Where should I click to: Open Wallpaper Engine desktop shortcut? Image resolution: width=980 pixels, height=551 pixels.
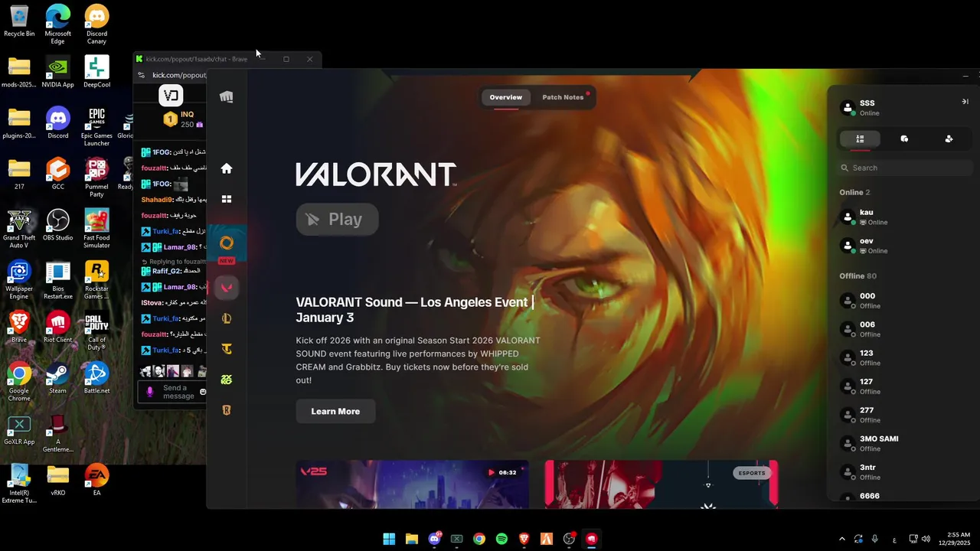click(19, 279)
